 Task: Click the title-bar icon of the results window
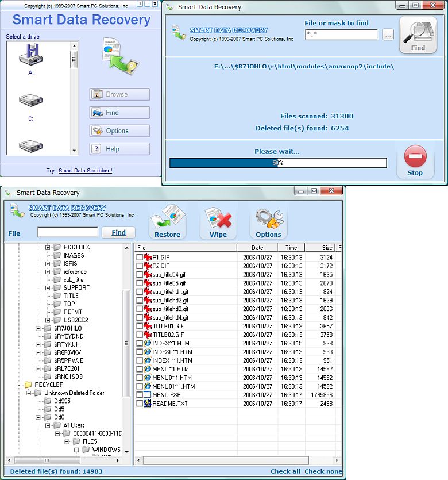[x=8, y=193]
